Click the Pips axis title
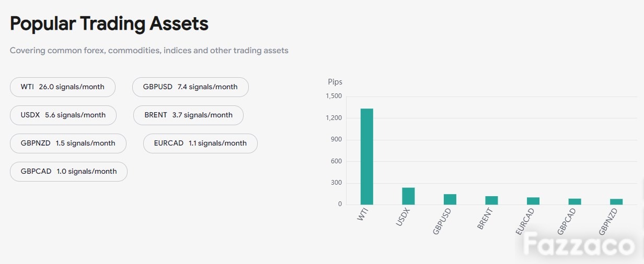The image size is (644, 264). [335, 82]
